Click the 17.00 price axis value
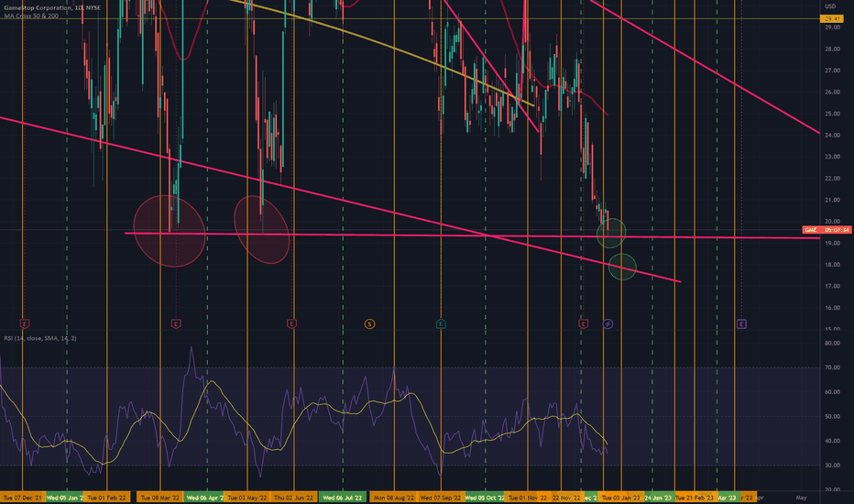Viewport: 854px width, 504px height. tap(832, 286)
